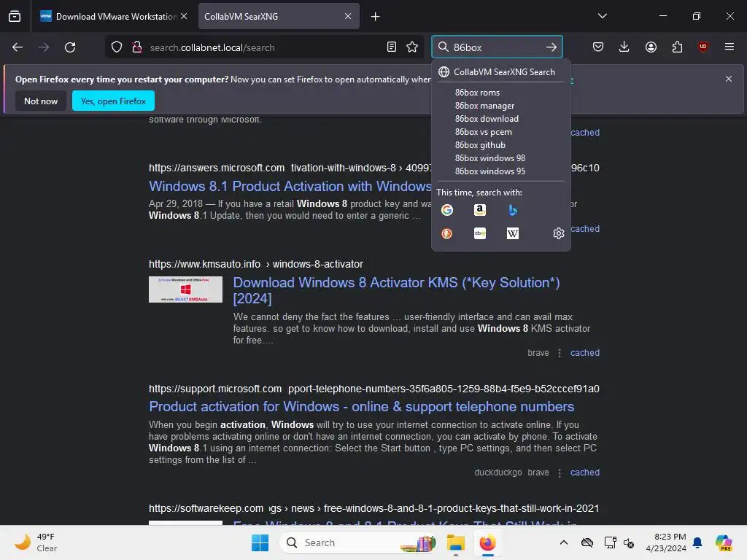Image resolution: width=747 pixels, height=560 pixels.
Task: Click the 86box search box
Action: (495, 47)
